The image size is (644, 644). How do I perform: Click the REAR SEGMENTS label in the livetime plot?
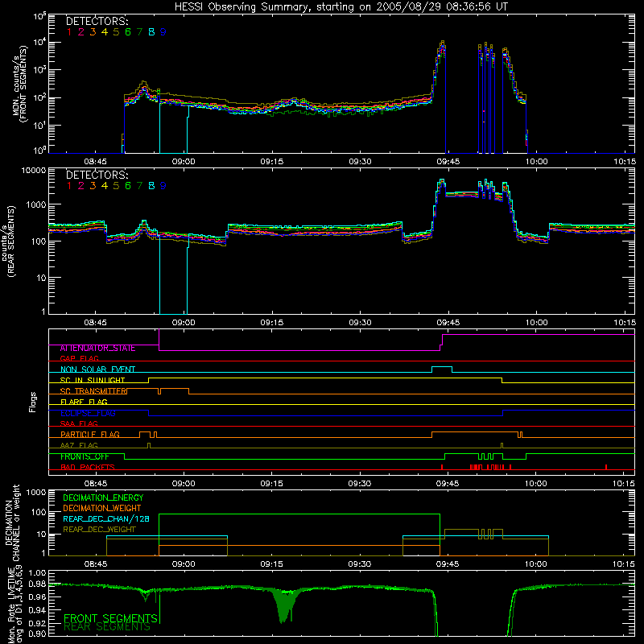click(x=107, y=627)
